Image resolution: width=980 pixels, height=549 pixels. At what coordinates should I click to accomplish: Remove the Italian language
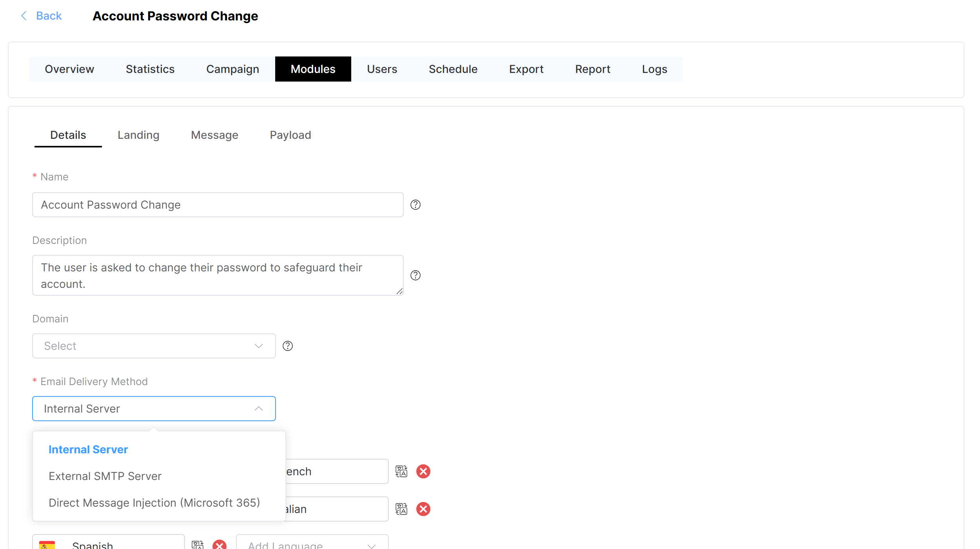pyautogui.click(x=423, y=509)
